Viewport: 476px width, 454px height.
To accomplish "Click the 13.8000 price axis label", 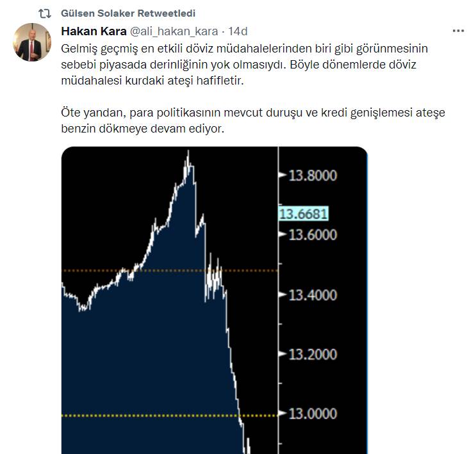I will (x=312, y=175).
